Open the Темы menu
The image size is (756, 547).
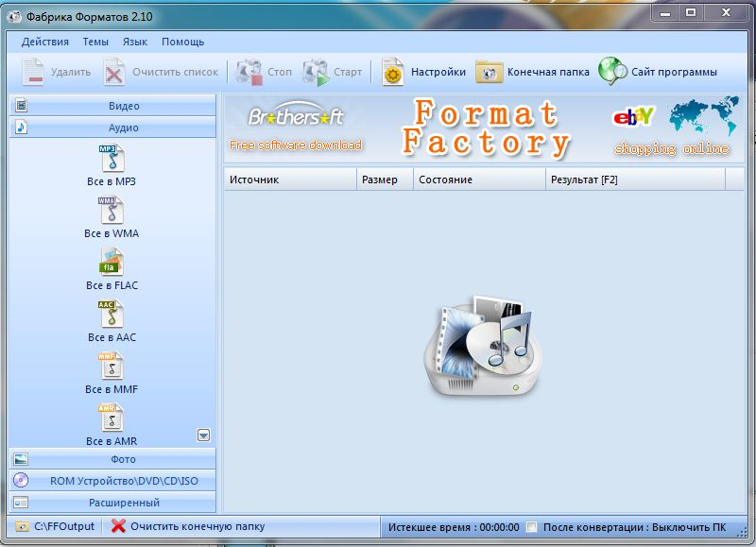point(95,42)
